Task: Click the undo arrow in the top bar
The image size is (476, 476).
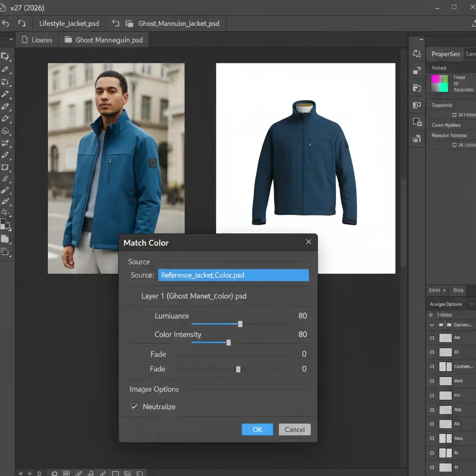Action: click(x=6, y=23)
